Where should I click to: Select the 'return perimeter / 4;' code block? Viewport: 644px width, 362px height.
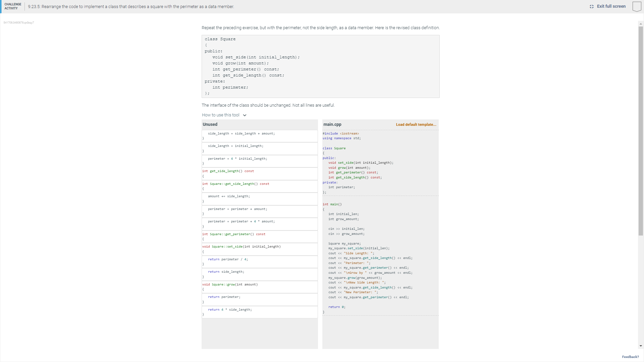[260, 261]
